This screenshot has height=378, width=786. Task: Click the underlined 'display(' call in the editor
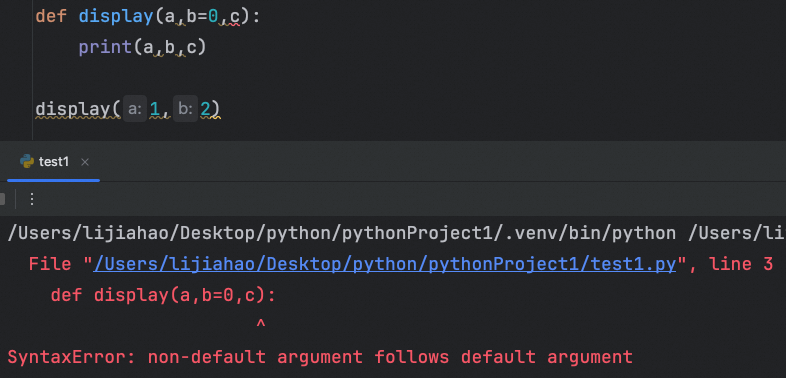tap(78, 109)
